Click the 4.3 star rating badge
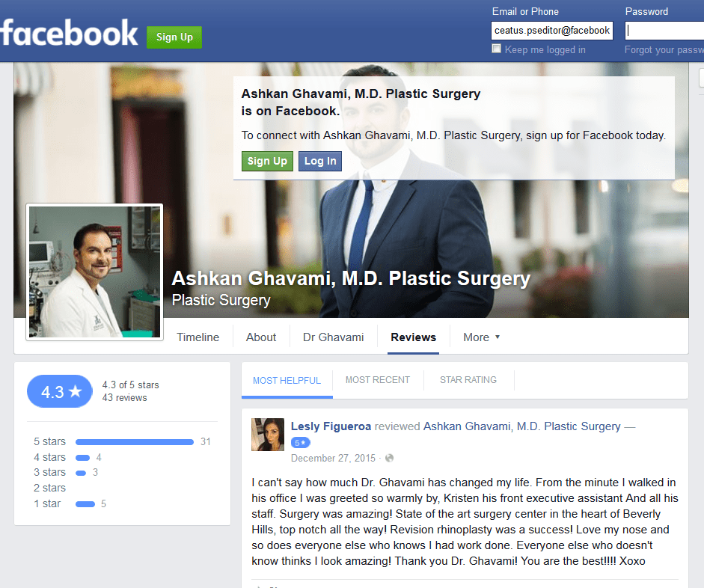 (x=60, y=391)
